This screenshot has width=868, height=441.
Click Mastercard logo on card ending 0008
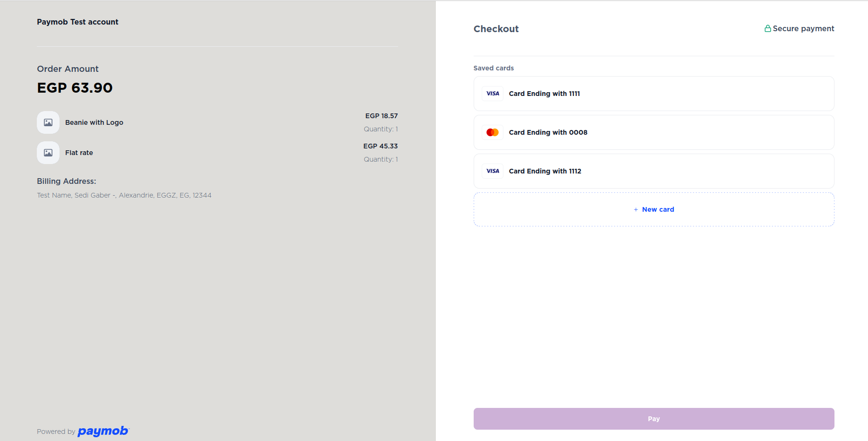[x=493, y=132]
